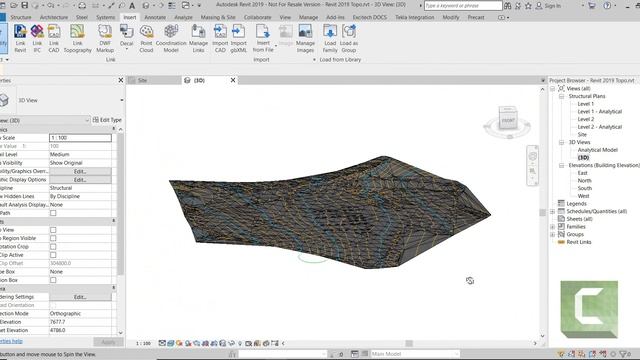
Task: Click Edit for Rendering Settings
Action: (x=80, y=297)
